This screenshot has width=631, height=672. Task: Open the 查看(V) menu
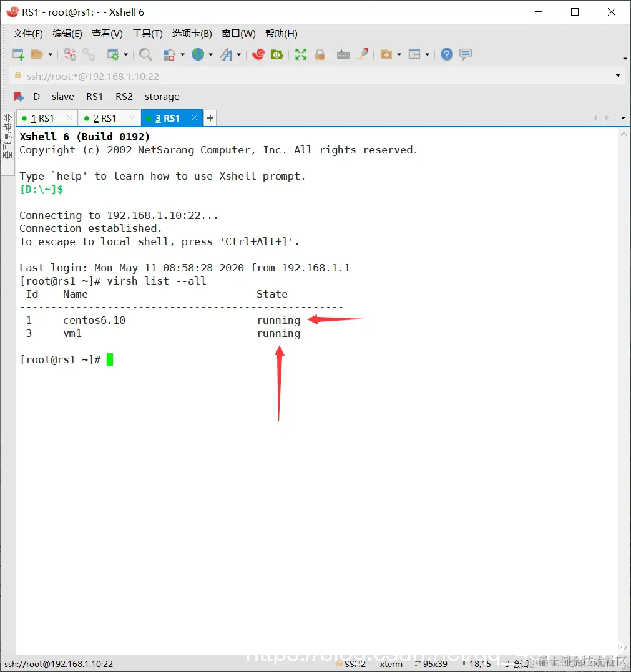(107, 34)
